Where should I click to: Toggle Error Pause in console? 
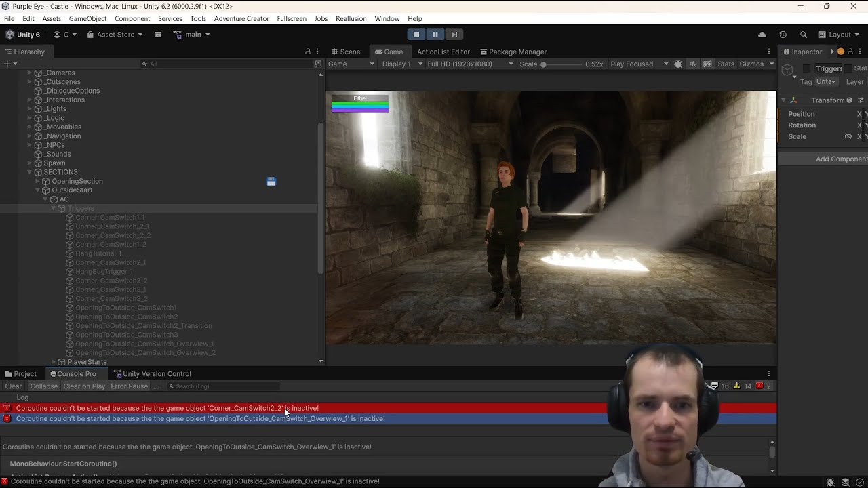coord(129,386)
